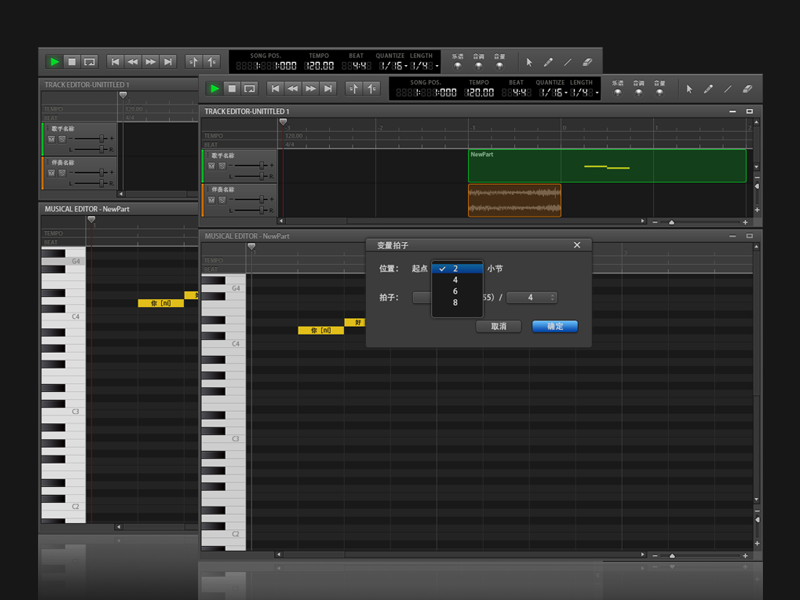The image size is (800, 600).
Task: Click fast-forward in the front window transport
Action: click(x=311, y=89)
